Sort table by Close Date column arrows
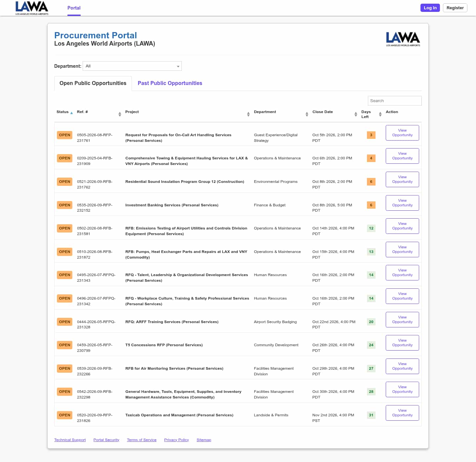The image size is (476, 462). point(356,114)
